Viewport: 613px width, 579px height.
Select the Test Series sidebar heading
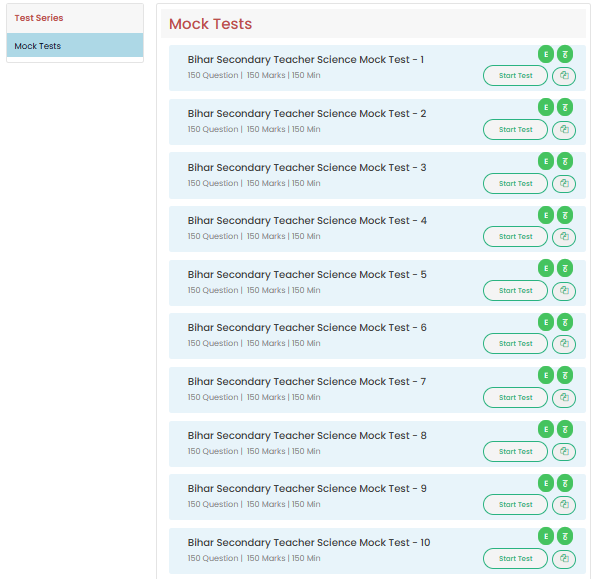39,18
